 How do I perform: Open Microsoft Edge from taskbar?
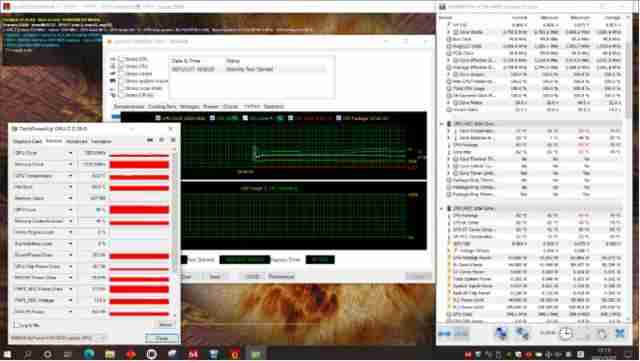click(x=89, y=354)
